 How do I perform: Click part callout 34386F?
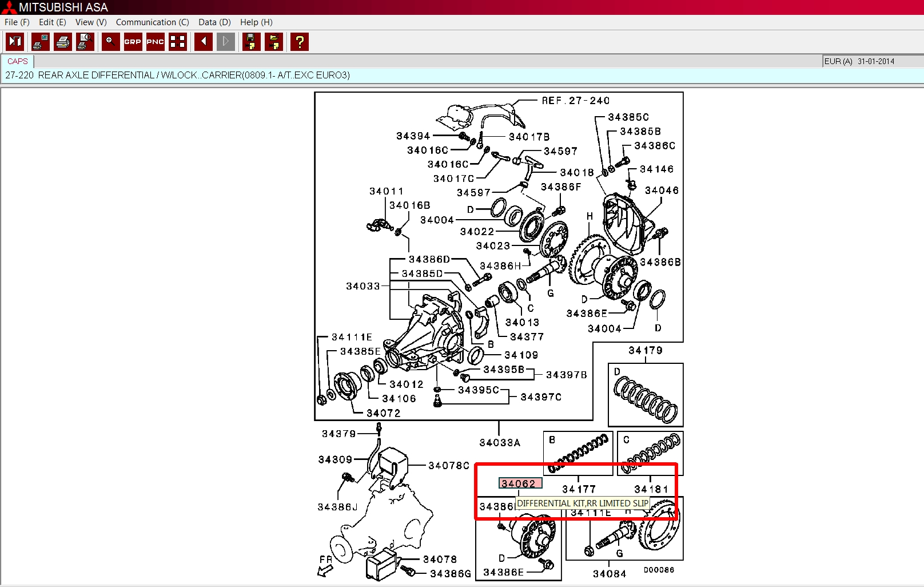[561, 187]
